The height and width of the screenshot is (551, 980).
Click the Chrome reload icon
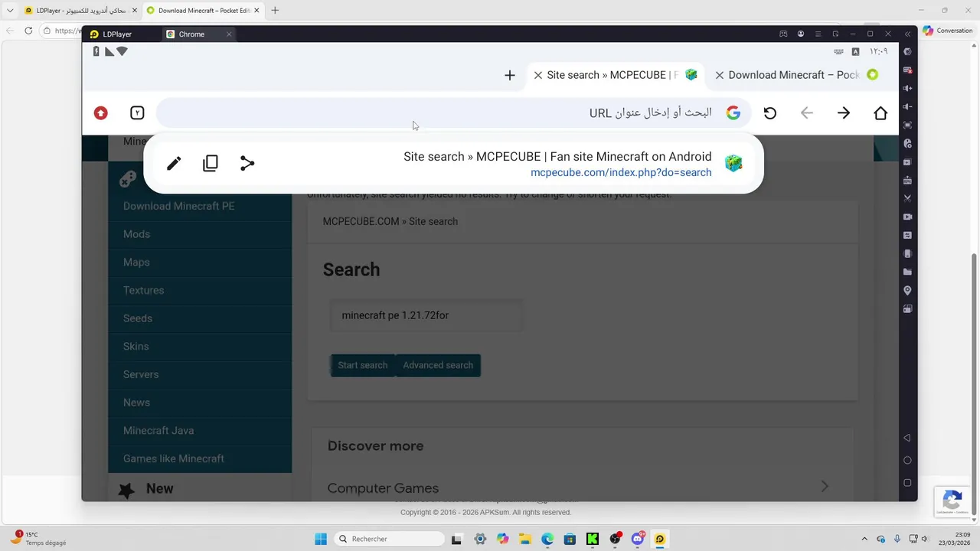pyautogui.click(x=770, y=113)
